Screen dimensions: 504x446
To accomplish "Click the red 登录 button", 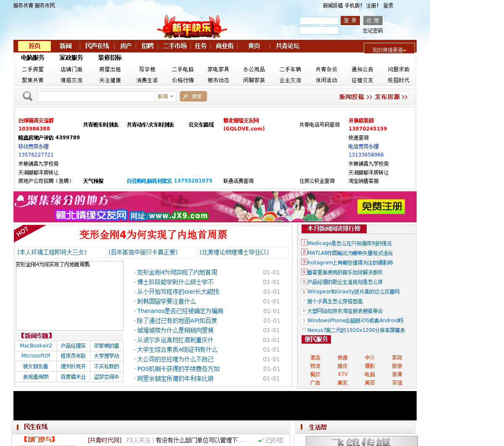I will (x=350, y=21).
